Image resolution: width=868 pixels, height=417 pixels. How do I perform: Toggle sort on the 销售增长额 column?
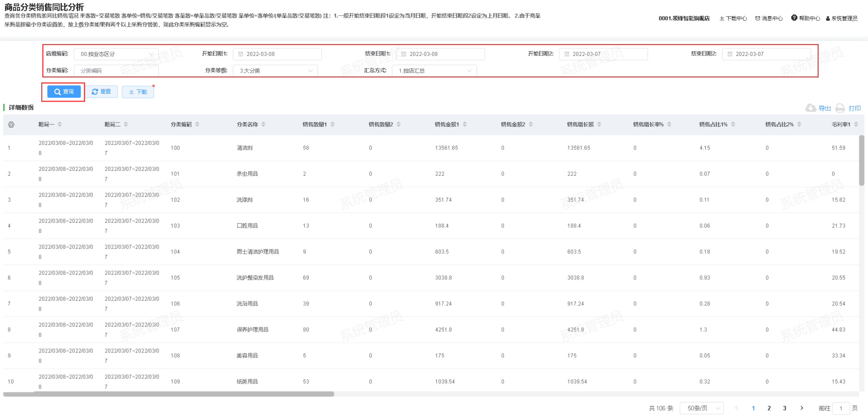click(599, 124)
